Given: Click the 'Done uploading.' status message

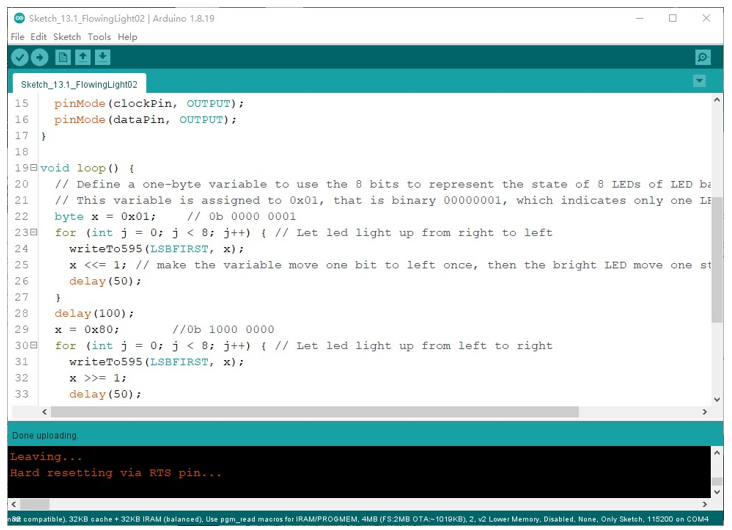Looking at the screenshot, I should coord(45,435).
